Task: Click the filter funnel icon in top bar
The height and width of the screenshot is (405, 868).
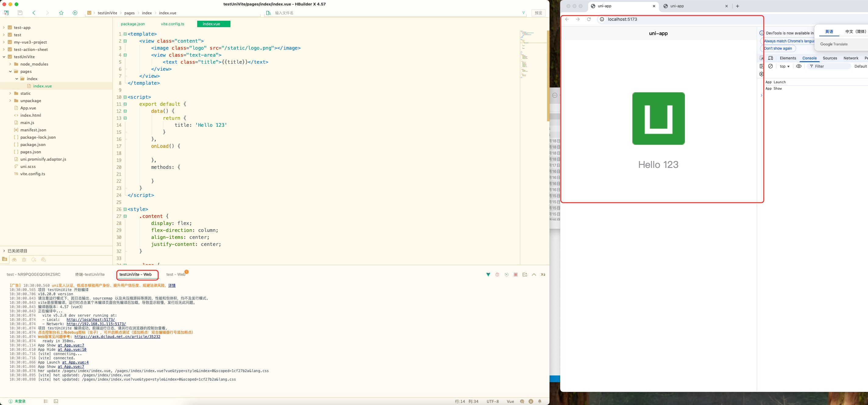Action: click(x=523, y=13)
